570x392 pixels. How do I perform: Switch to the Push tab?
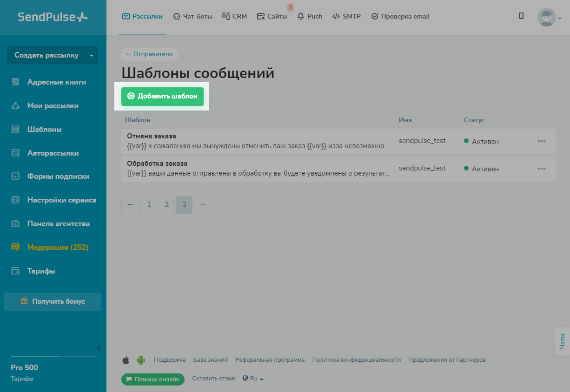pyautogui.click(x=310, y=17)
